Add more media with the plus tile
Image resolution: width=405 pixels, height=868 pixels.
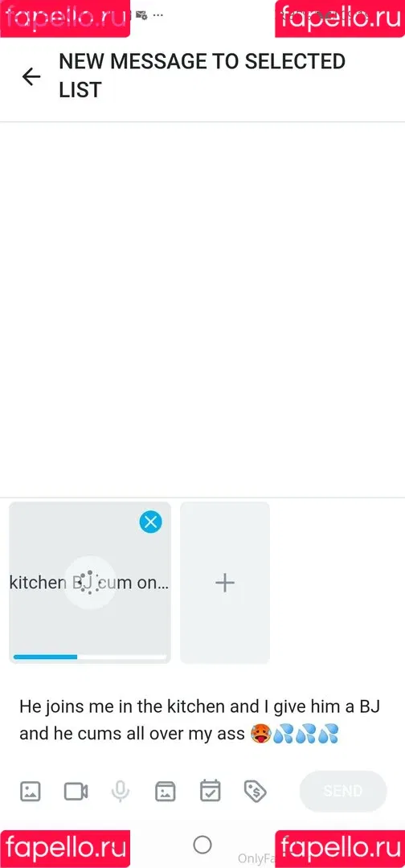225,583
